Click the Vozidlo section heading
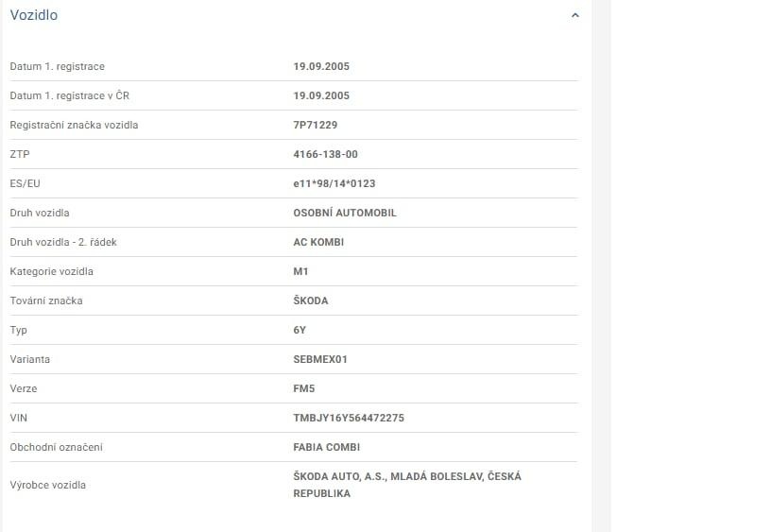Image resolution: width=771 pixels, height=532 pixels. coord(34,15)
